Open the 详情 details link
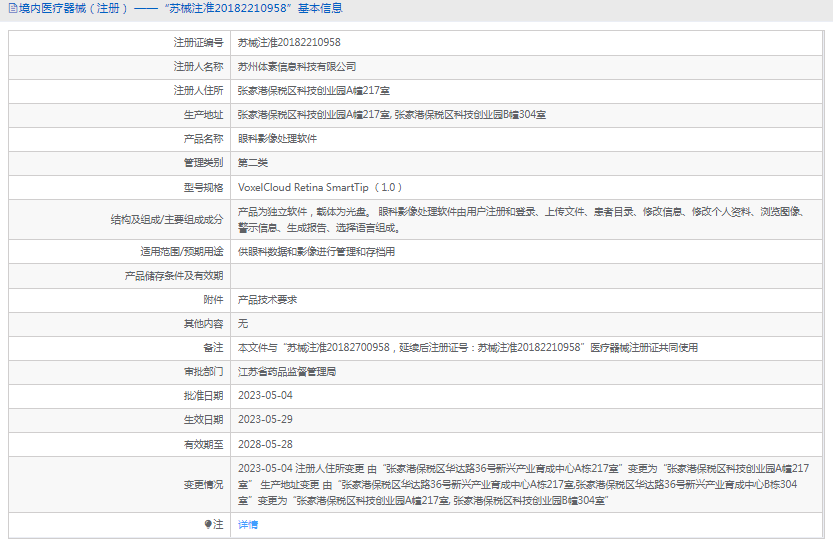The image size is (833, 545). pyautogui.click(x=247, y=524)
